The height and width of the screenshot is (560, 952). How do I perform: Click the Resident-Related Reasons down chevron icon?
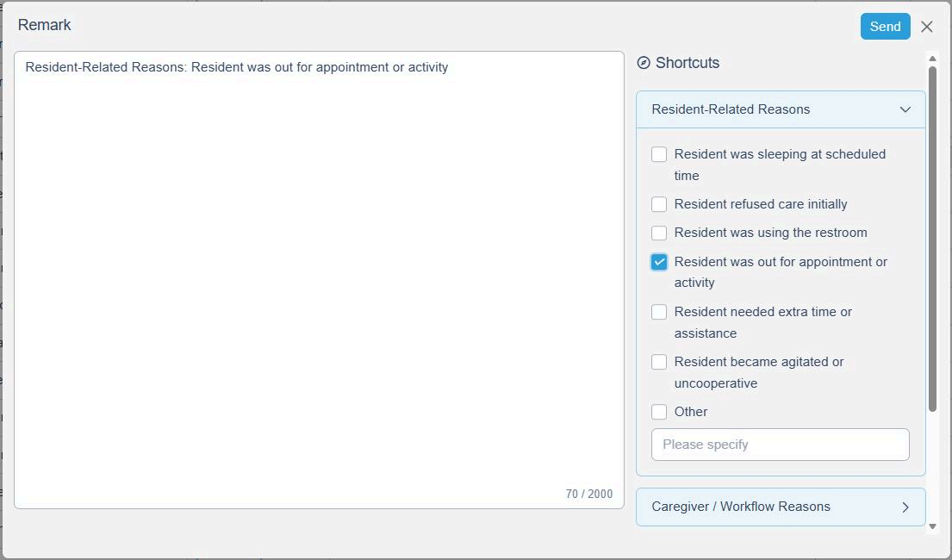[x=905, y=109]
